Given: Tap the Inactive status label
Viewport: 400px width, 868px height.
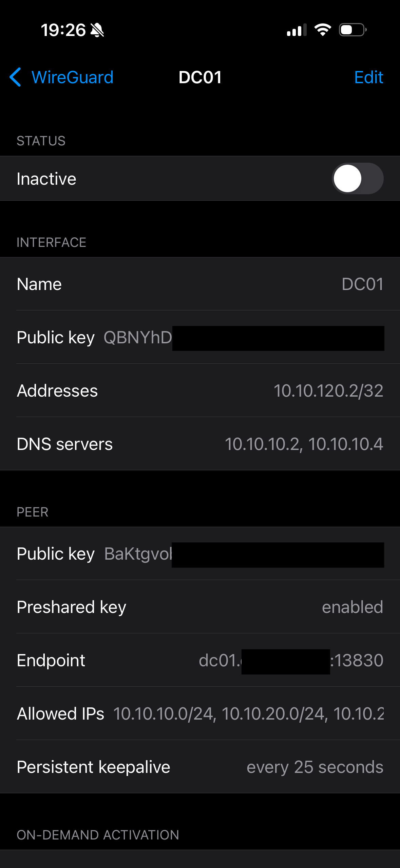Looking at the screenshot, I should 46,178.
